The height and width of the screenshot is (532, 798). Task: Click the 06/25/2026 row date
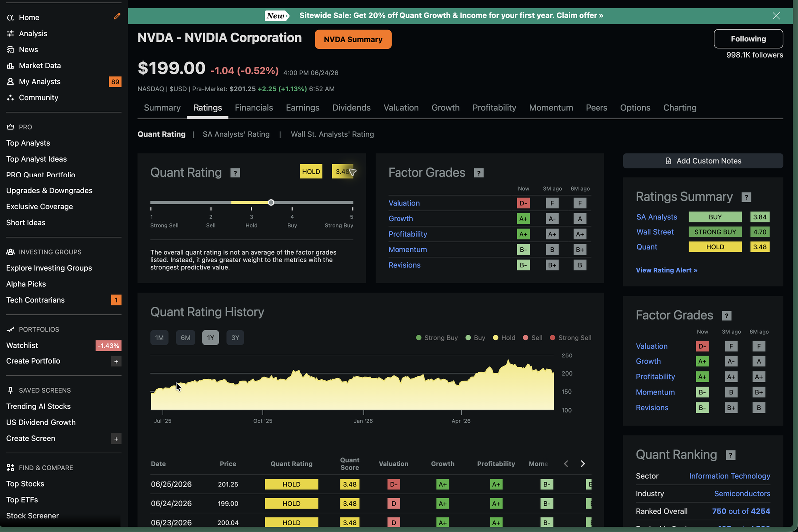tap(171, 484)
